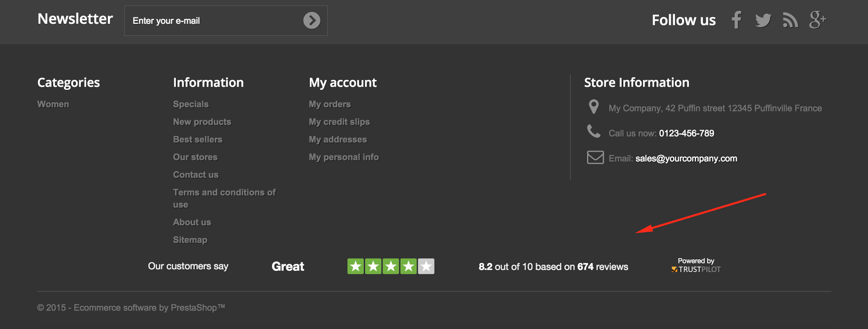Click the map pin location icon
The image size is (868, 329).
594,107
